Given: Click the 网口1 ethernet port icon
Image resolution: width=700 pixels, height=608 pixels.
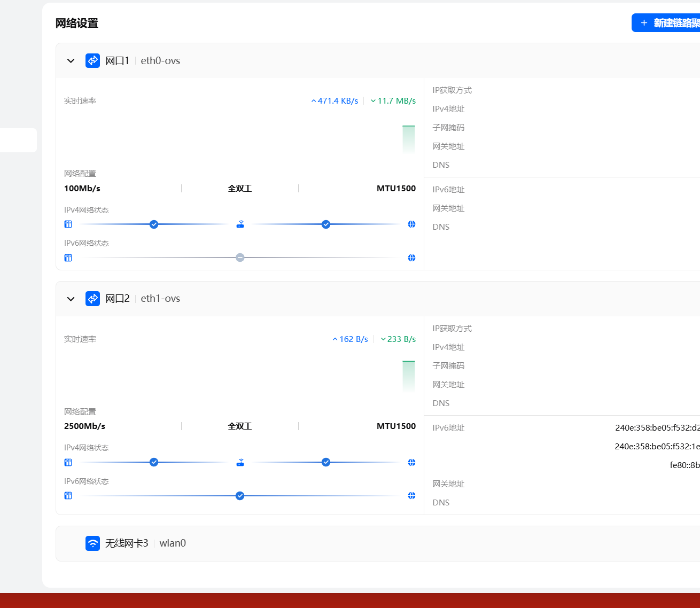Looking at the screenshot, I should (92, 60).
